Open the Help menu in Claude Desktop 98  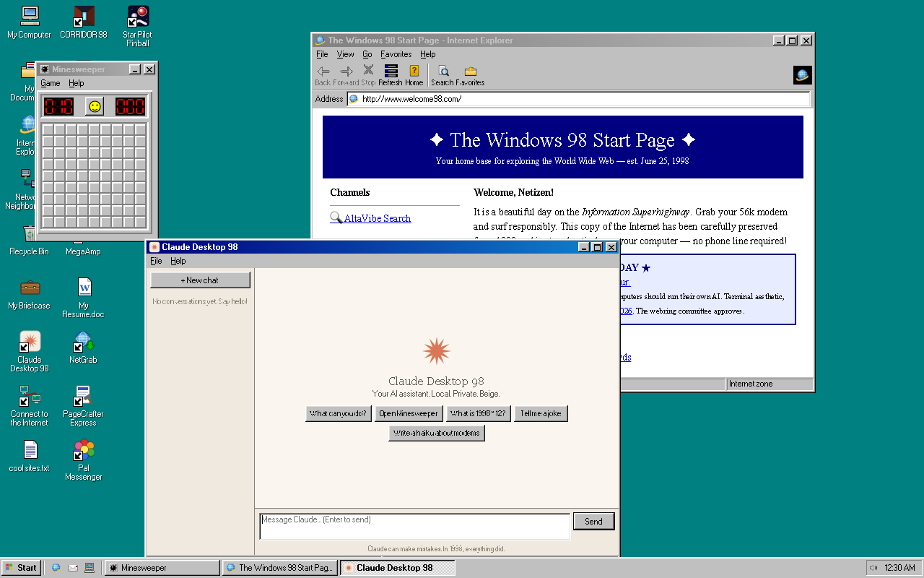[x=178, y=261]
